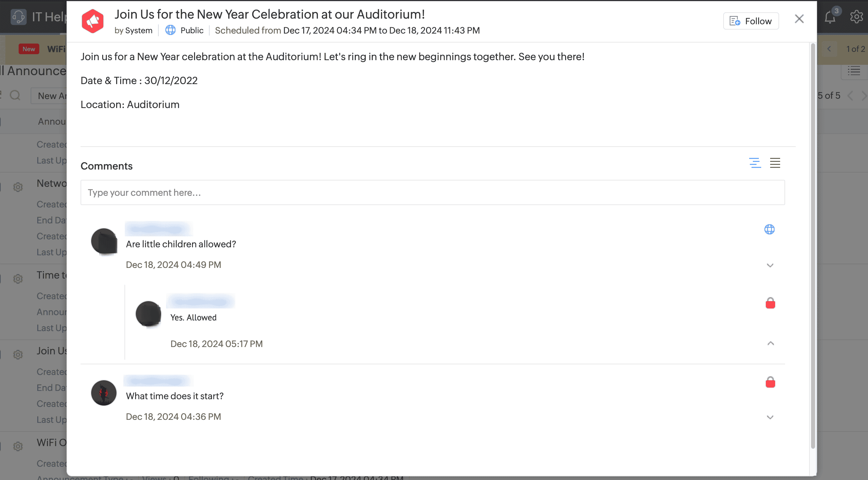Click red lock icon on start time comment
Image resolution: width=868 pixels, height=480 pixels.
(770, 382)
